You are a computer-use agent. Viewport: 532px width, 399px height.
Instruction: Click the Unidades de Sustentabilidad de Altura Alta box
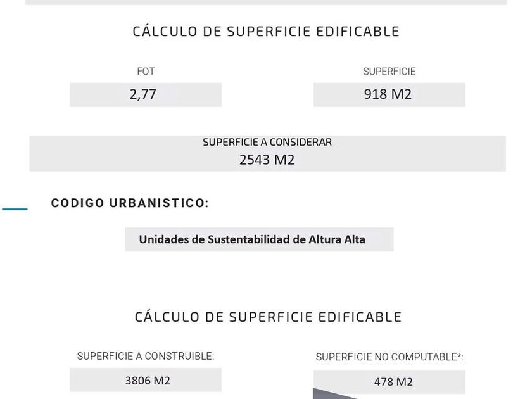tap(259, 239)
